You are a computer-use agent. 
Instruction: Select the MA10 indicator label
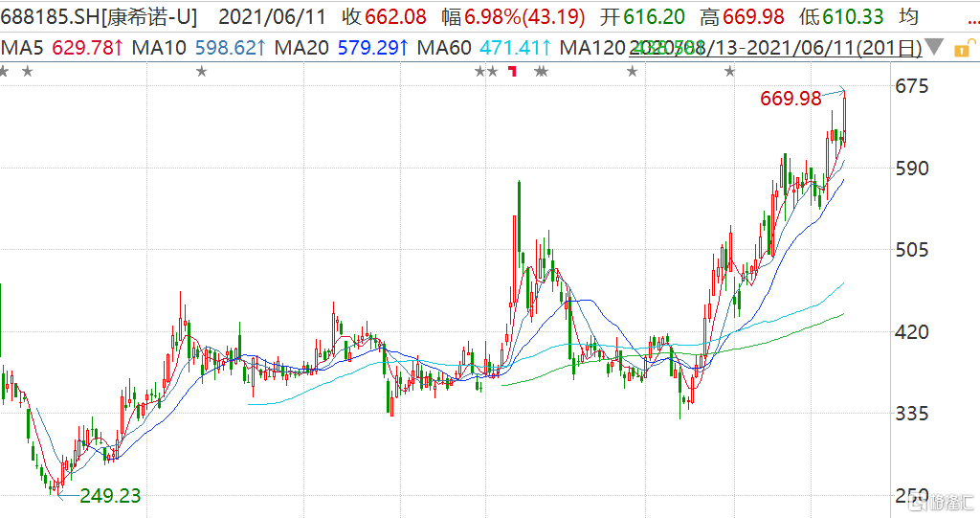(159, 48)
